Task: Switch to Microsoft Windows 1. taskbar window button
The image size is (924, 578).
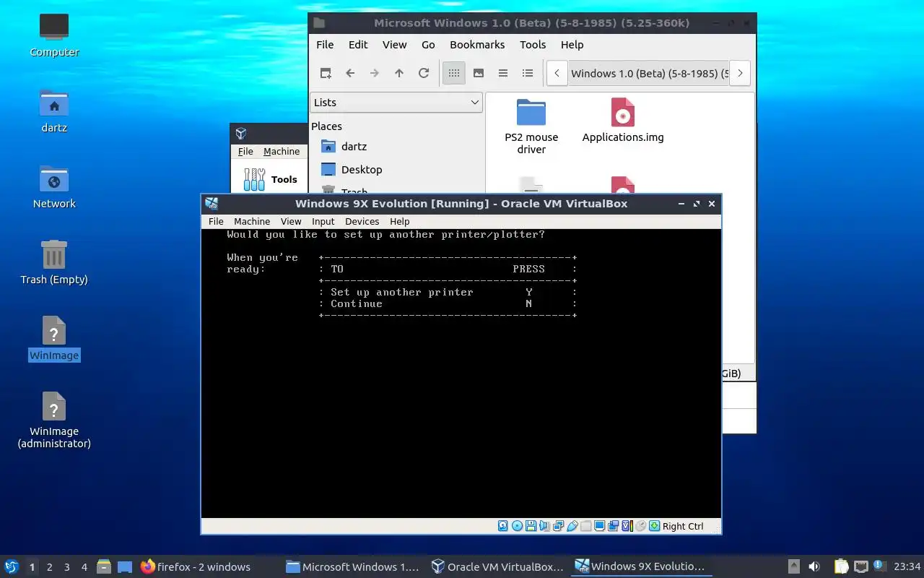Action: click(352, 566)
